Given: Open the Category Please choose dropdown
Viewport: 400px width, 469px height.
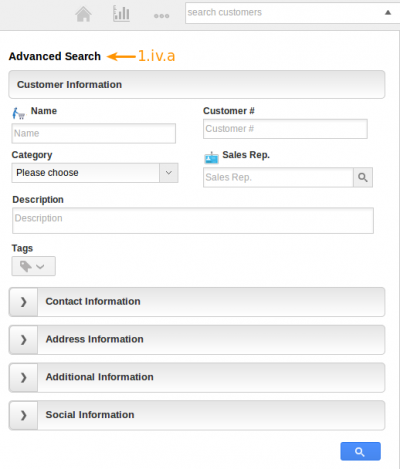Looking at the screenshot, I should [x=95, y=173].
